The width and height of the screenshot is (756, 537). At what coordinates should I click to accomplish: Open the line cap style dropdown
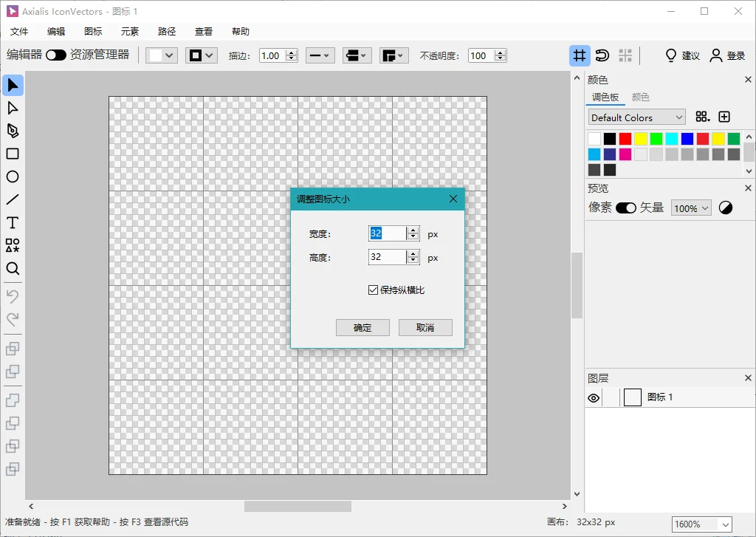357,55
